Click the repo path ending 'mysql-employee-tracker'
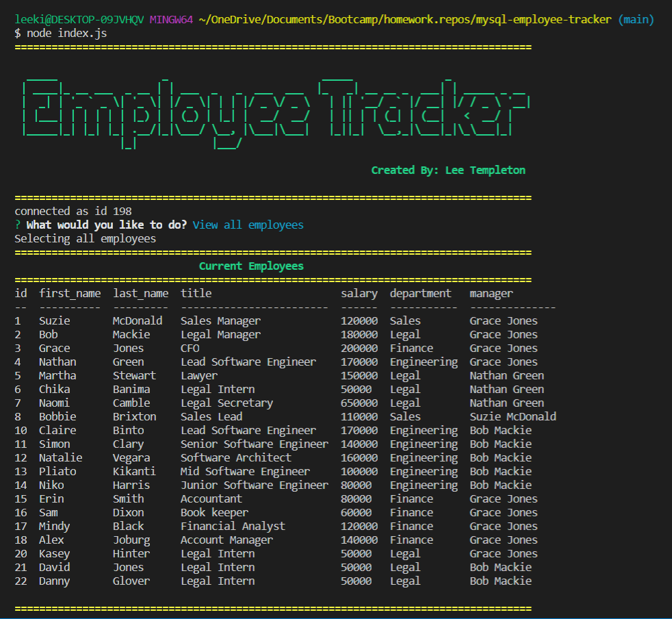Image resolution: width=672 pixels, height=619 pixels. point(405,20)
